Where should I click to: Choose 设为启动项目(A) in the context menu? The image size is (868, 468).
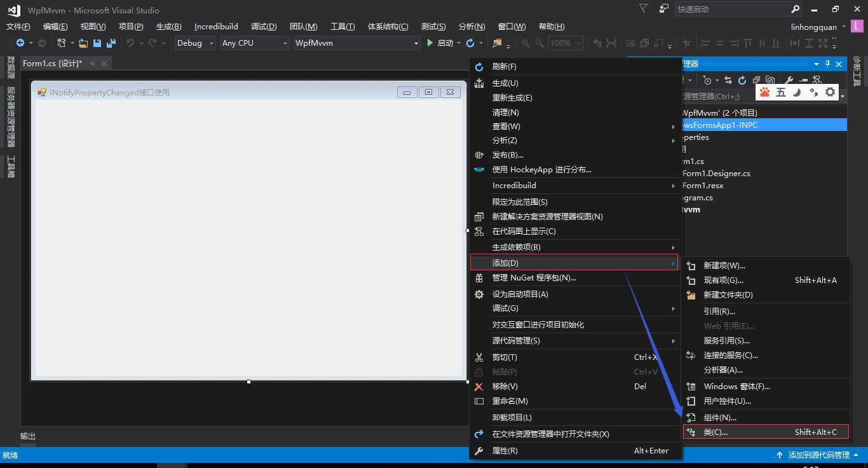click(x=574, y=294)
